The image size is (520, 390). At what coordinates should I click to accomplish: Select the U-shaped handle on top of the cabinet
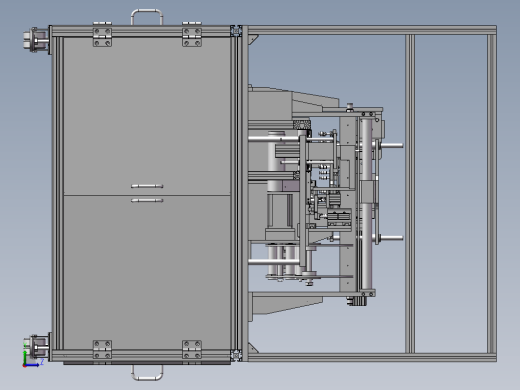coord(147,17)
